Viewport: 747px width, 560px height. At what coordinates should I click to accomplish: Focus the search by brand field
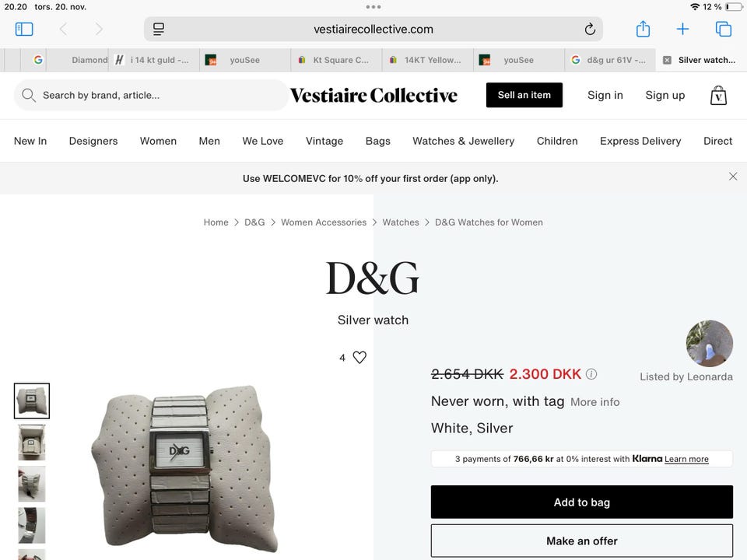click(151, 95)
